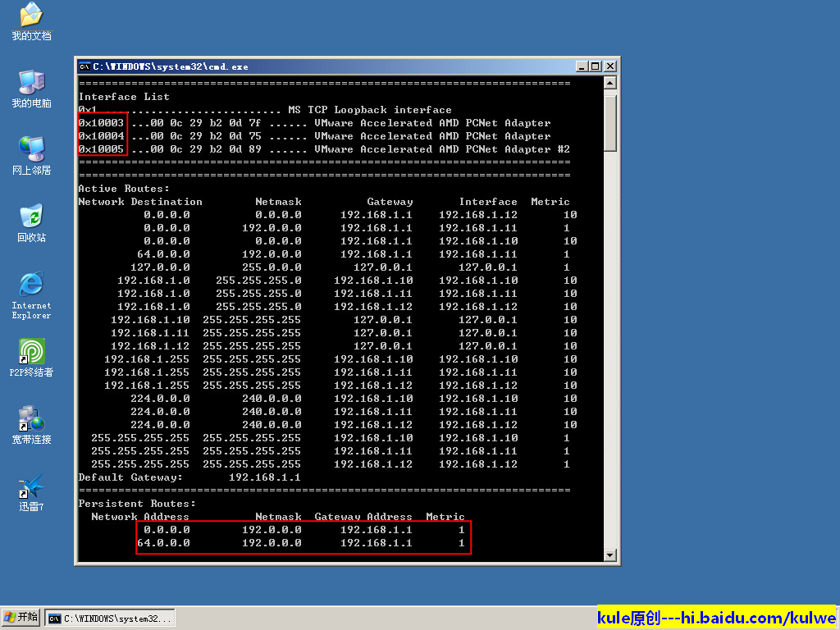Viewport: 840px width, 630px height.
Task: Minimize the cmd.exe window
Action: pyautogui.click(x=582, y=66)
